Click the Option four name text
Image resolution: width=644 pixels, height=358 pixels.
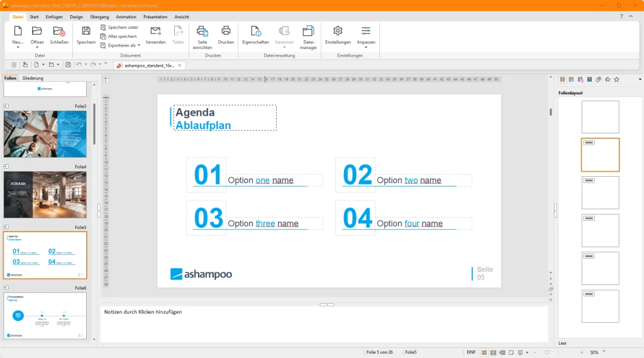pos(409,223)
